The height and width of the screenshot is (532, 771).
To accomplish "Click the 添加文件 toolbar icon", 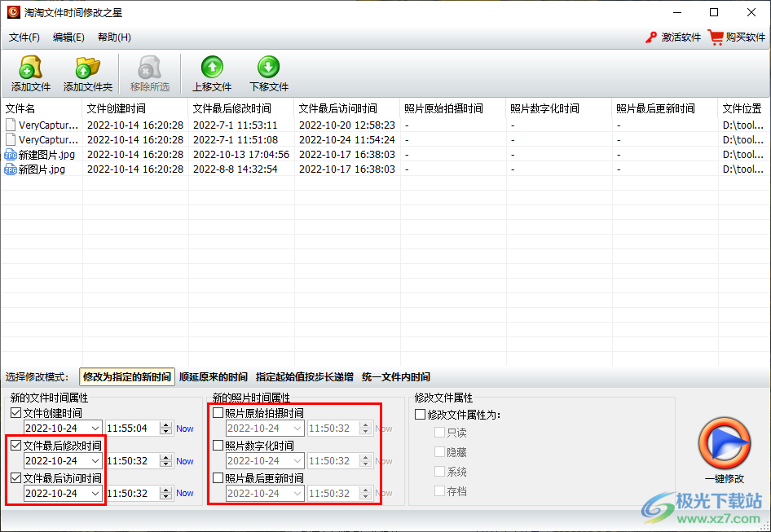I will 30,68.
